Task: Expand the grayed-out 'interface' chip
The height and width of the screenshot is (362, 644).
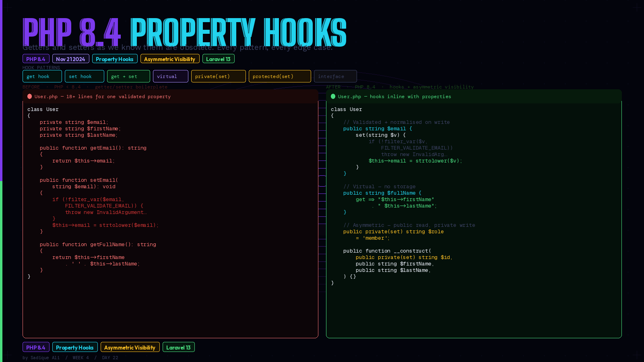Action: tap(335, 76)
